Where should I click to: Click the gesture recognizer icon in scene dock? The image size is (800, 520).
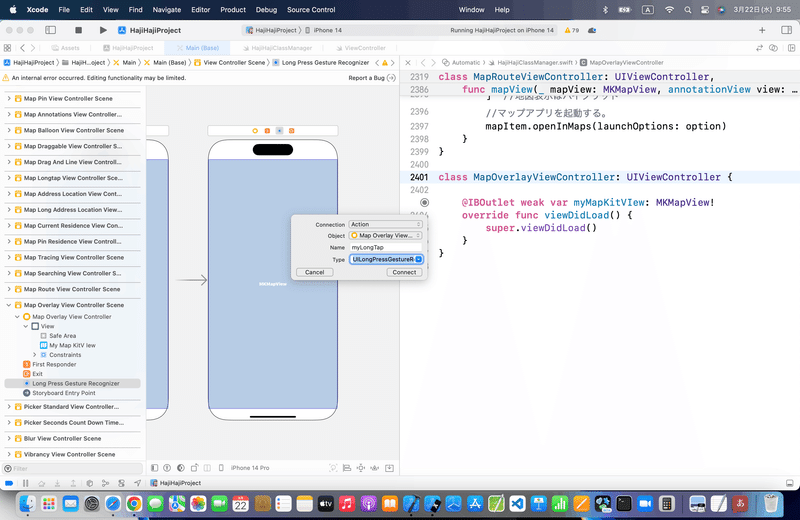(279, 131)
